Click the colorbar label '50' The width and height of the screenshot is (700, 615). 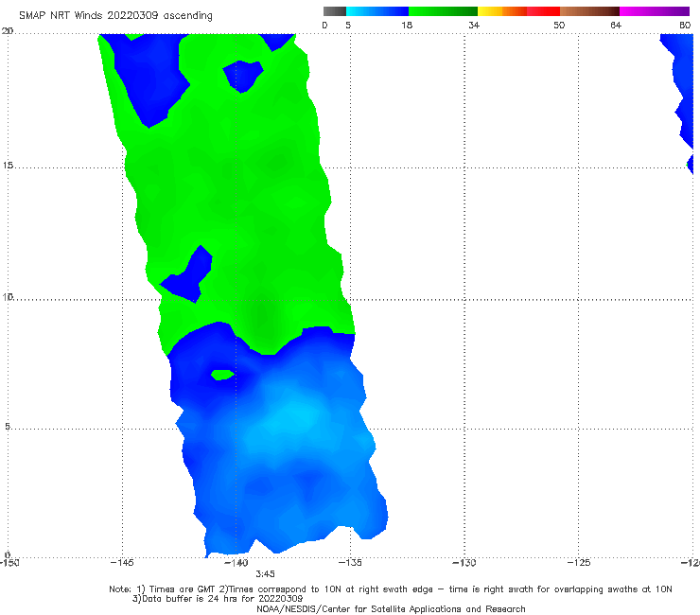click(559, 25)
